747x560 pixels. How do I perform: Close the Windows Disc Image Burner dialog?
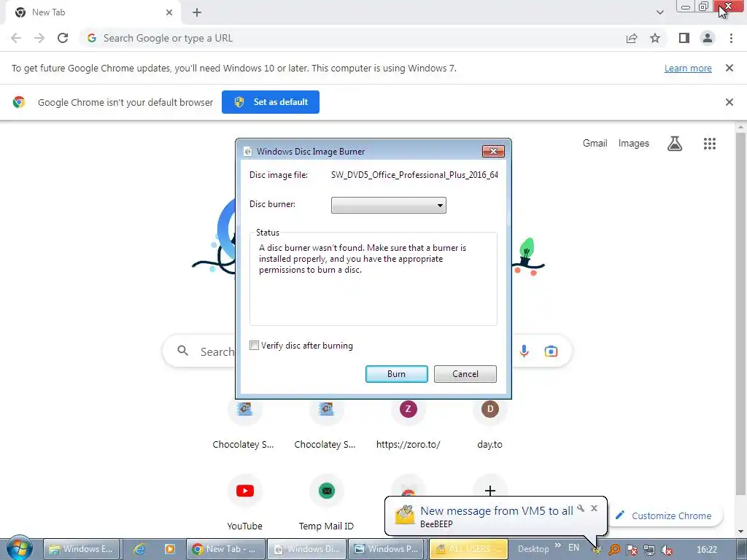(x=493, y=151)
